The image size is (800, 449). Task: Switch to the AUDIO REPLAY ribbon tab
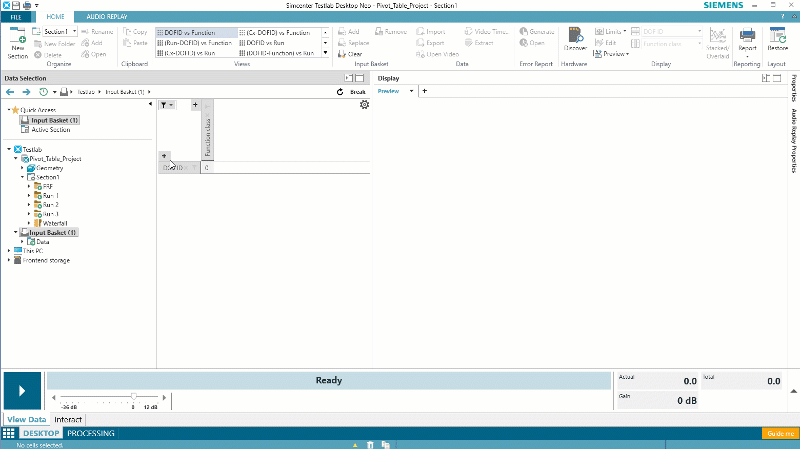click(107, 18)
